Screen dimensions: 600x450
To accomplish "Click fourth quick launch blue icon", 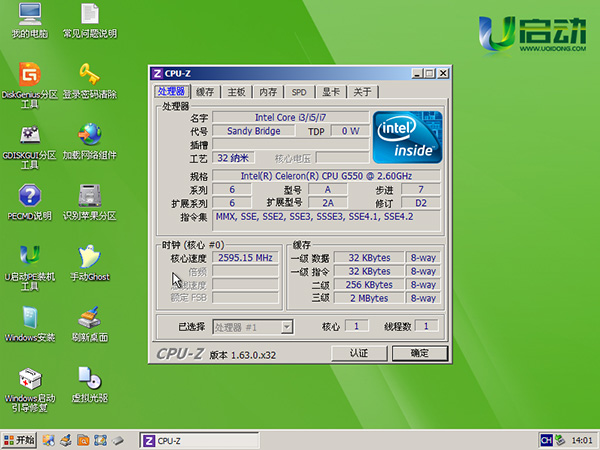I will (100, 440).
